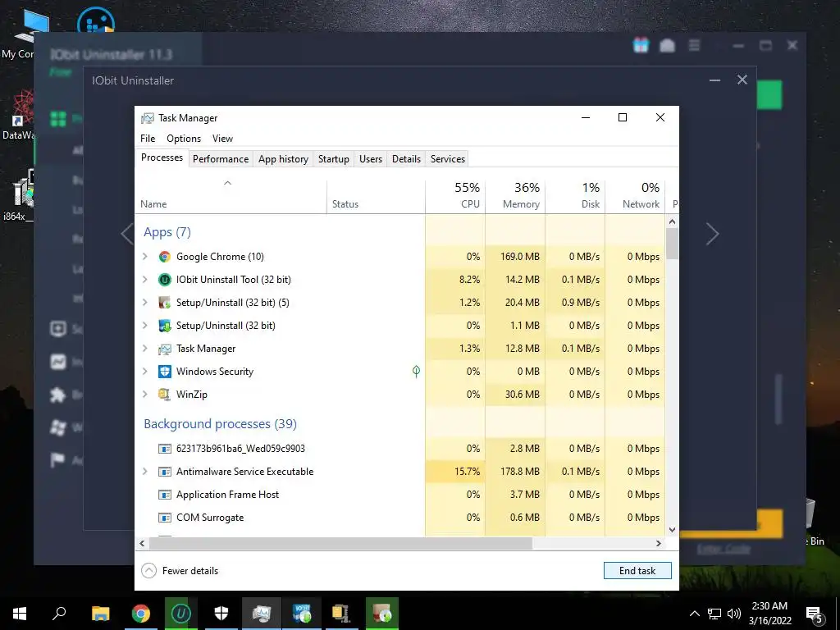Sort by Memory column header
840x630 pixels.
(515, 196)
